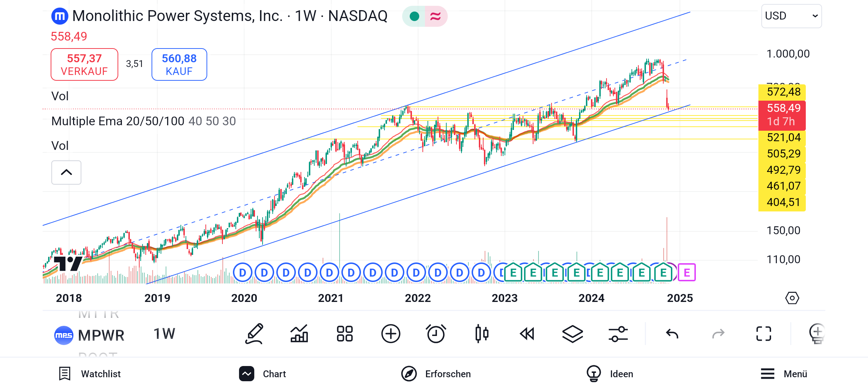868x391 pixels.
Task: Open chart settings sliders icon
Action: (618, 333)
